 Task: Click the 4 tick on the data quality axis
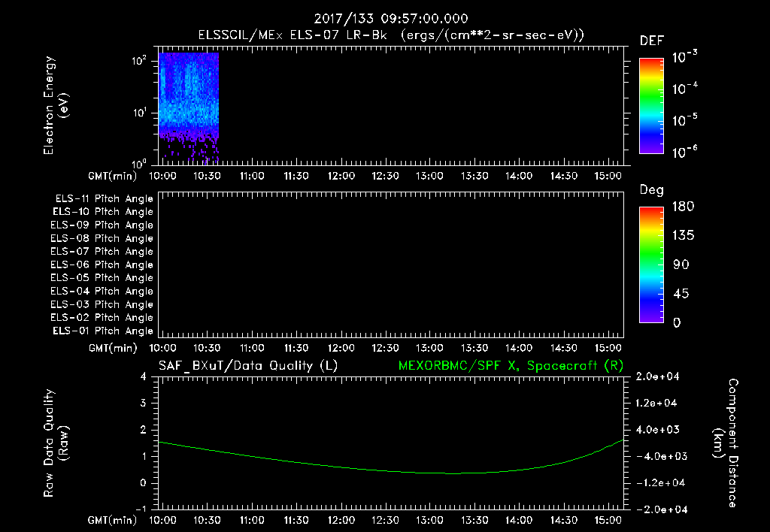(144, 376)
